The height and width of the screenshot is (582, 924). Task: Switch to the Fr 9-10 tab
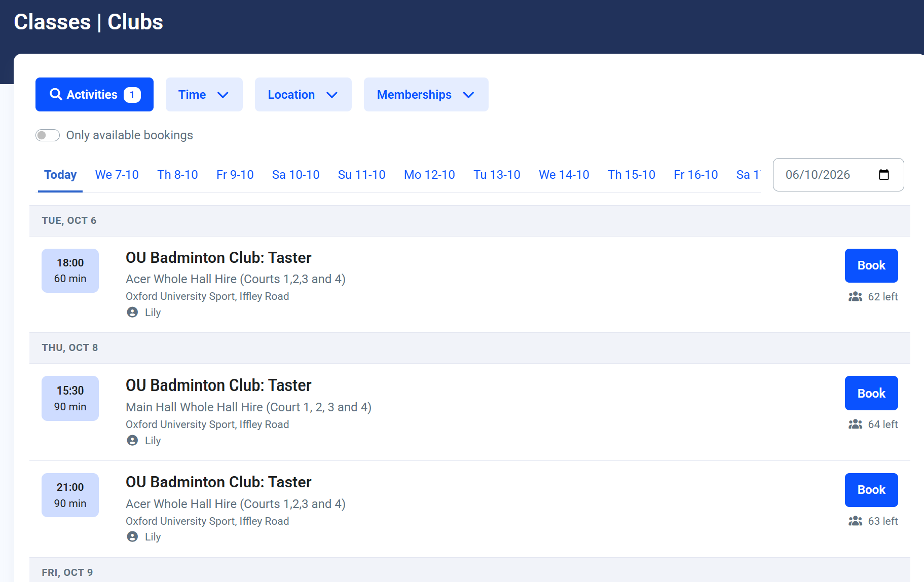tap(235, 175)
